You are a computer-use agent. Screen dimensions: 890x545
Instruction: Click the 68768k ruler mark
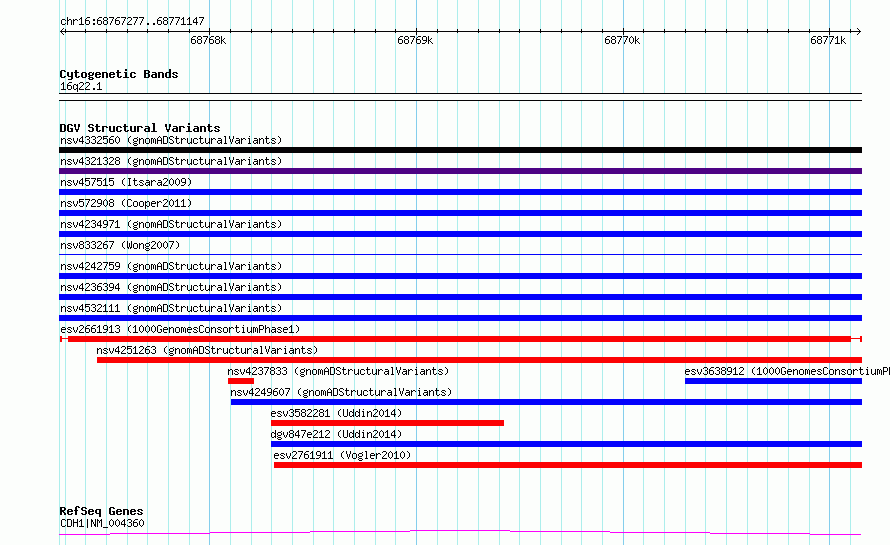(x=208, y=40)
